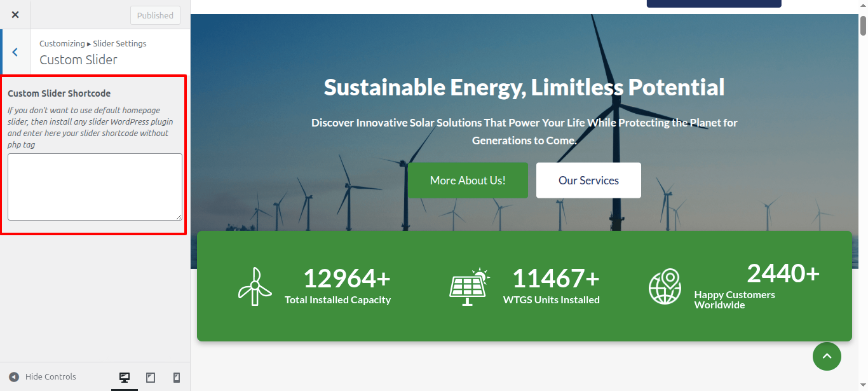Click the page's vertical scrollbar thumb

863,25
